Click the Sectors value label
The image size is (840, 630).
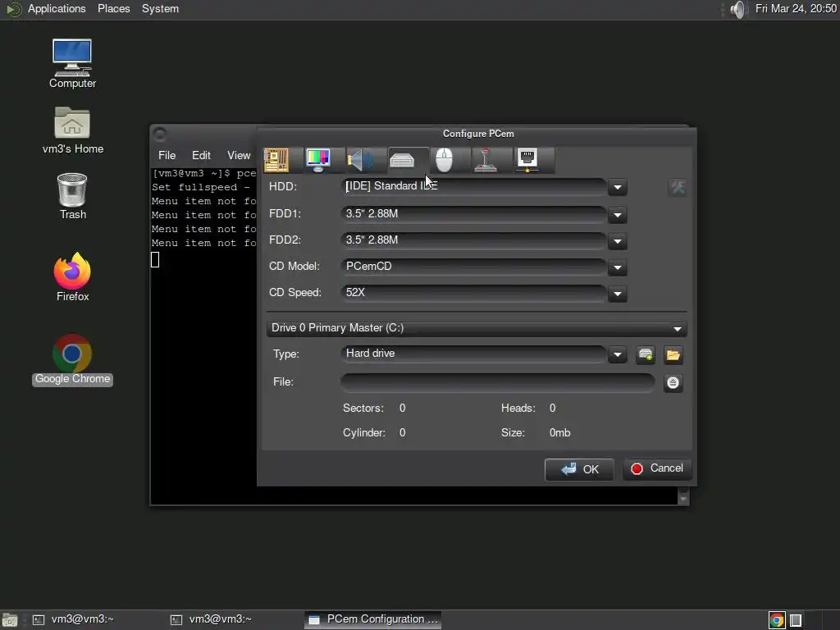(402, 409)
